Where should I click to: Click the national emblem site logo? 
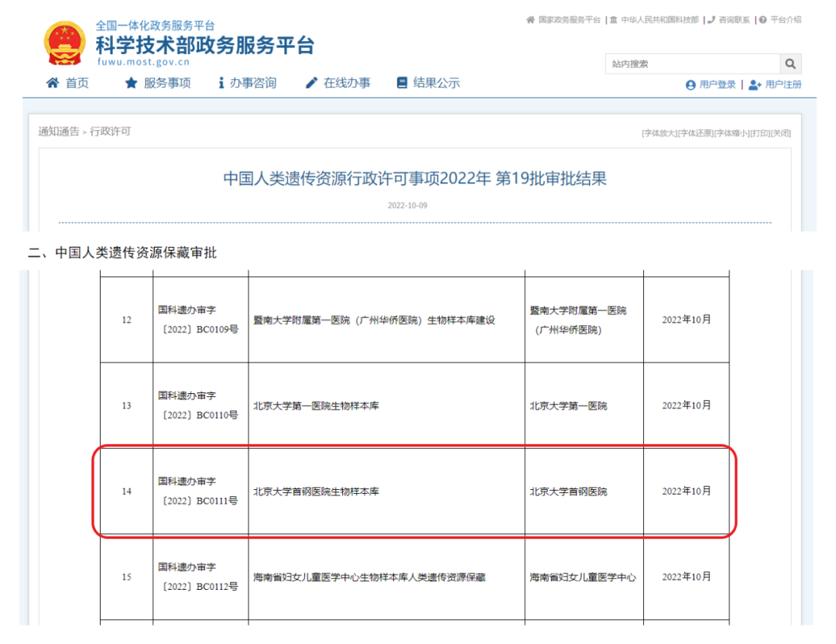63,43
